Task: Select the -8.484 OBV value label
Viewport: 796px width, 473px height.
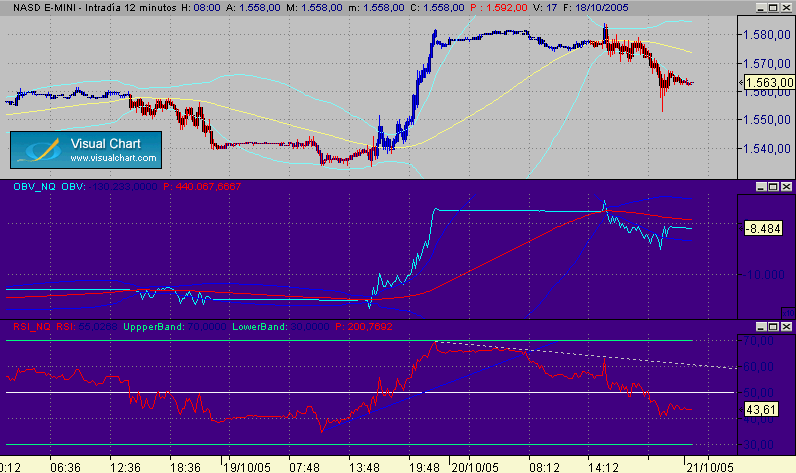Action: [x=763, y=228]
